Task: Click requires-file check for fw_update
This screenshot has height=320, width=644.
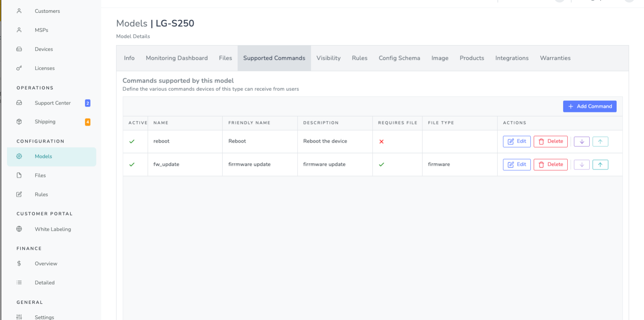Action: coord(381,165)
